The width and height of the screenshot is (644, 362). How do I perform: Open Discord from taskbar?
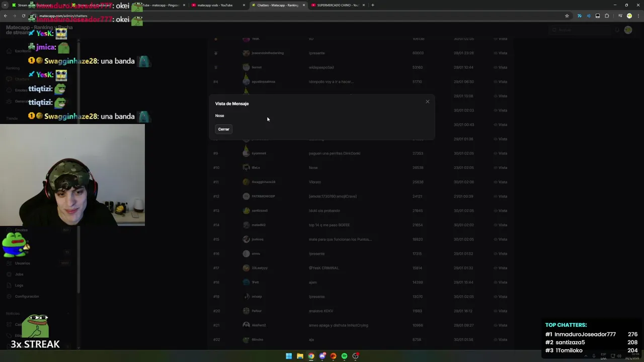pyautogui.click(x=322, y=356)
